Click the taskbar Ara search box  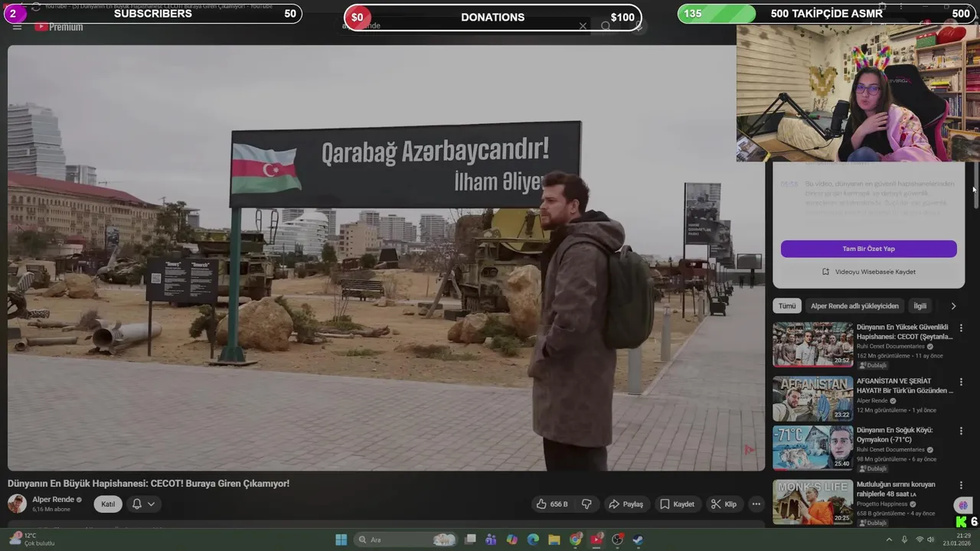406,540
